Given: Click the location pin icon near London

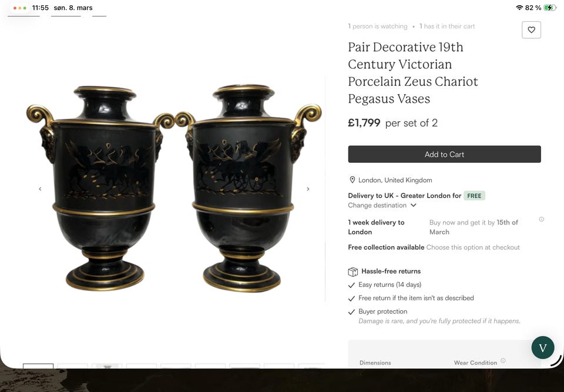Looking at the screenshot, I should tap(352, 180).
